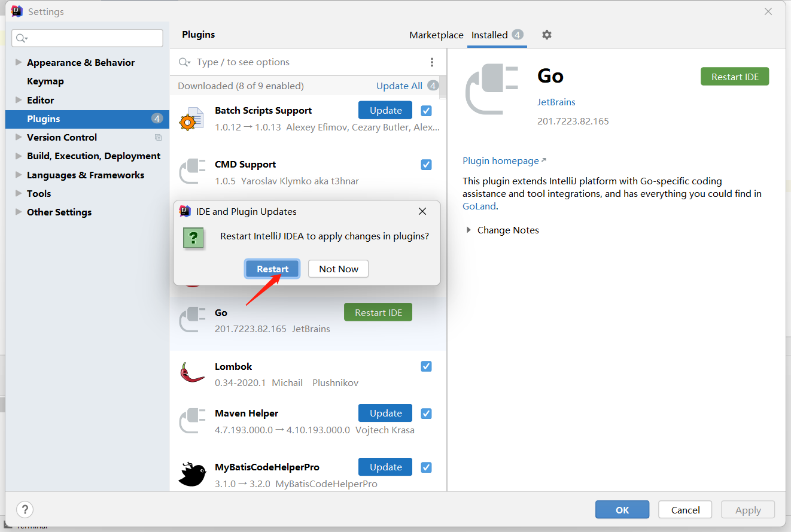Click Update All link
Screen dimensions: 791x532
399,86
